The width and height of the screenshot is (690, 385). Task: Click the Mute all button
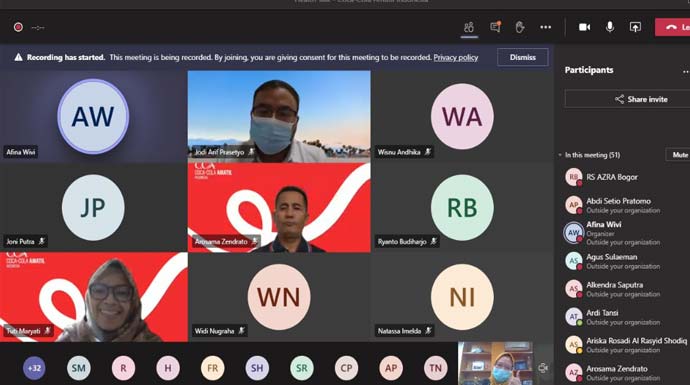pos(678,155)
